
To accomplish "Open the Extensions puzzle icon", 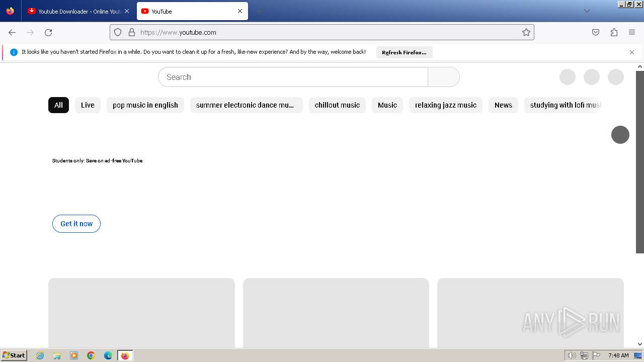I will (614, 32).
